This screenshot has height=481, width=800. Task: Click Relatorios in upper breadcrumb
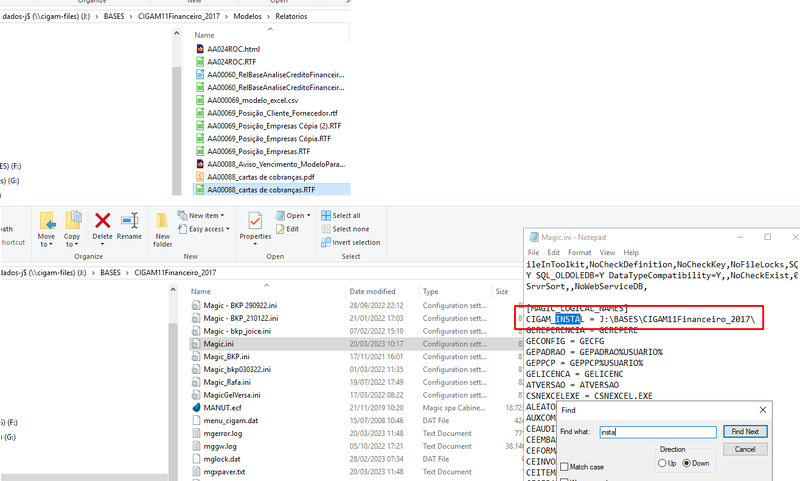click(291, 16)
